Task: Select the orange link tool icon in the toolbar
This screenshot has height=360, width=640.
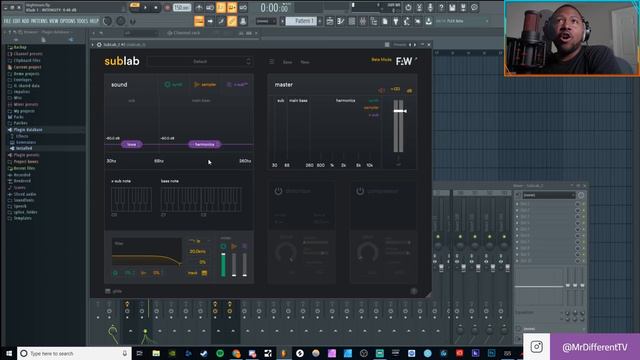Action: (232, 21)
